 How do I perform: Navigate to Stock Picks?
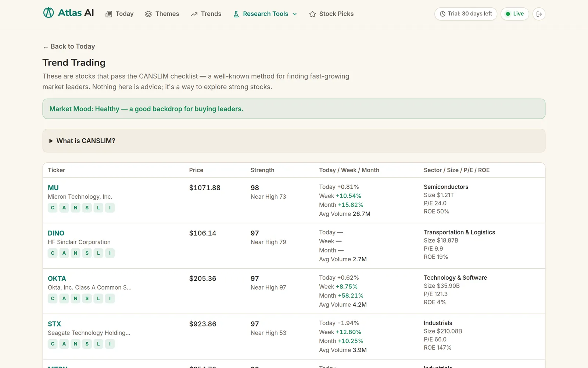pyautogui.click(x=331, y=14)
